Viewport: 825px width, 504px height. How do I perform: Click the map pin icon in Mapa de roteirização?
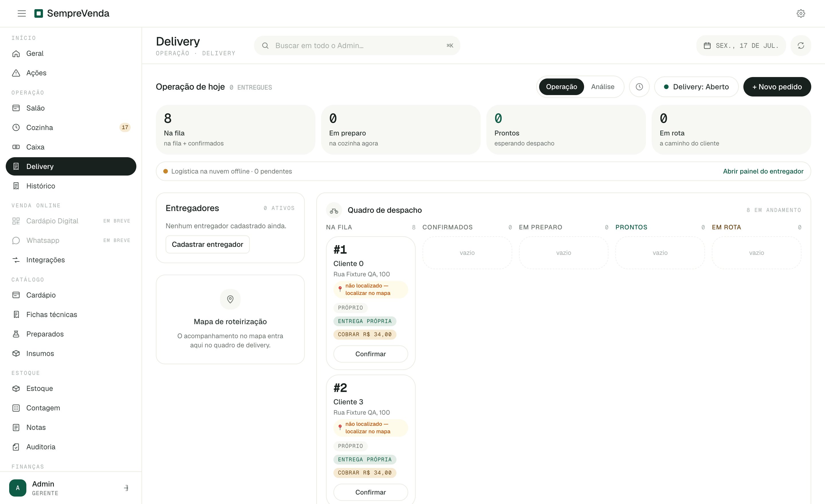(230, 299)
